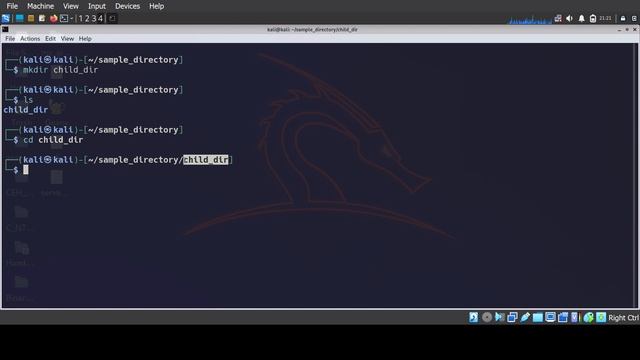
Task: Click the child_dir output from ls
Action: (26, 109)
